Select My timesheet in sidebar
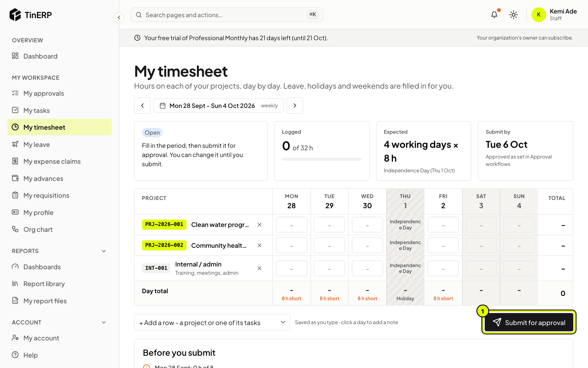Image resolution: width=588 pixels, height=368 pixels. point(59,127)
